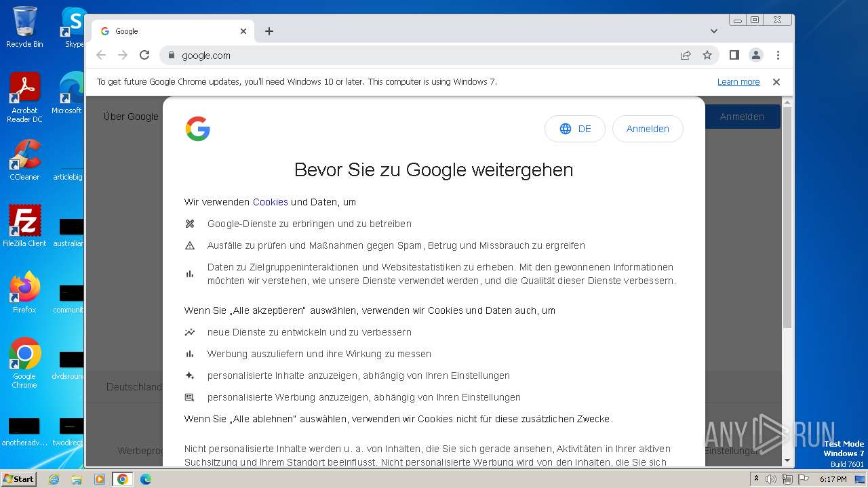Open the Learn more link

[x=738, y=82]
